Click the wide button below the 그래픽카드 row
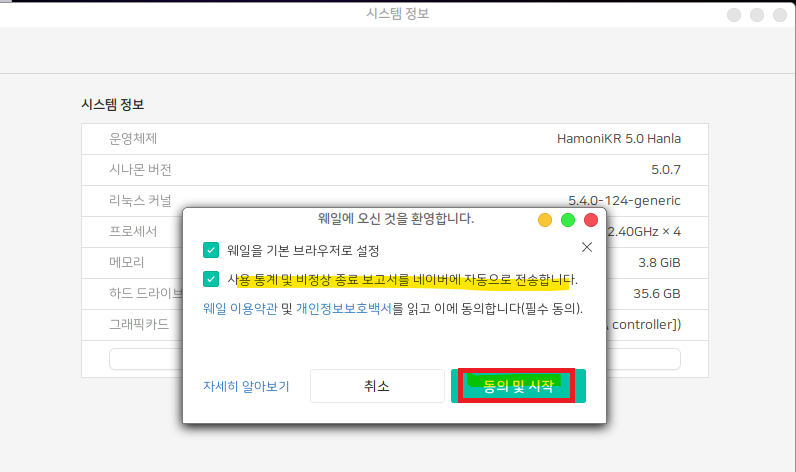 click(395, 359)
